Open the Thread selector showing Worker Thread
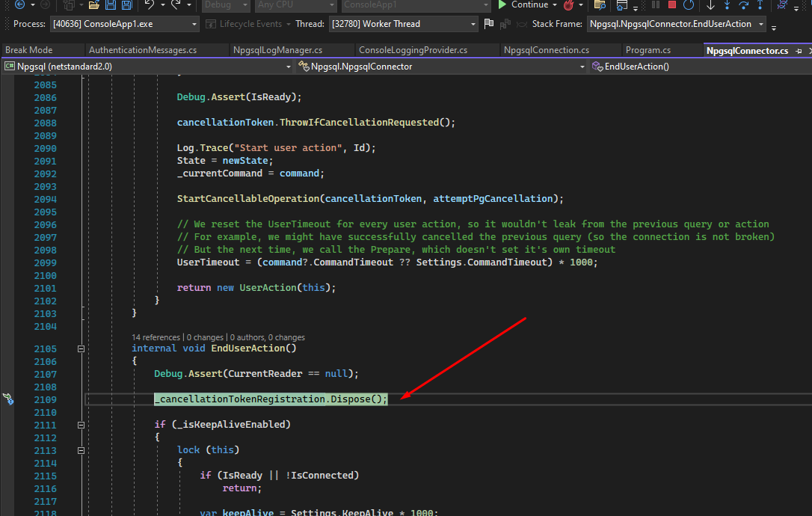 click(x=403, y=23)
